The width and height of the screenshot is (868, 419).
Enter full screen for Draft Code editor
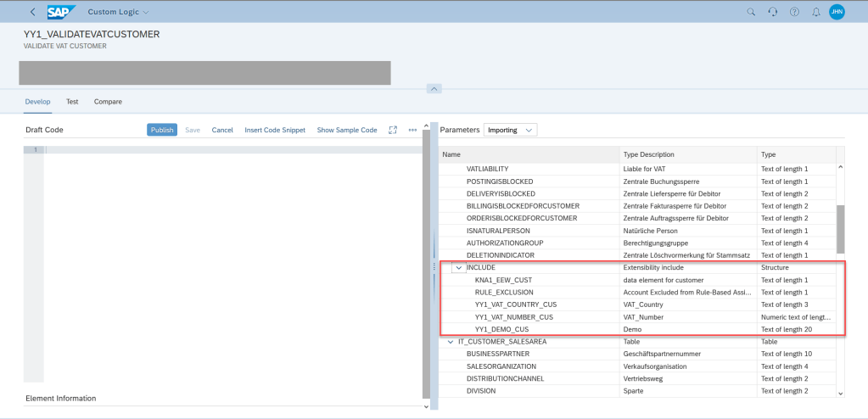[393, 130]
